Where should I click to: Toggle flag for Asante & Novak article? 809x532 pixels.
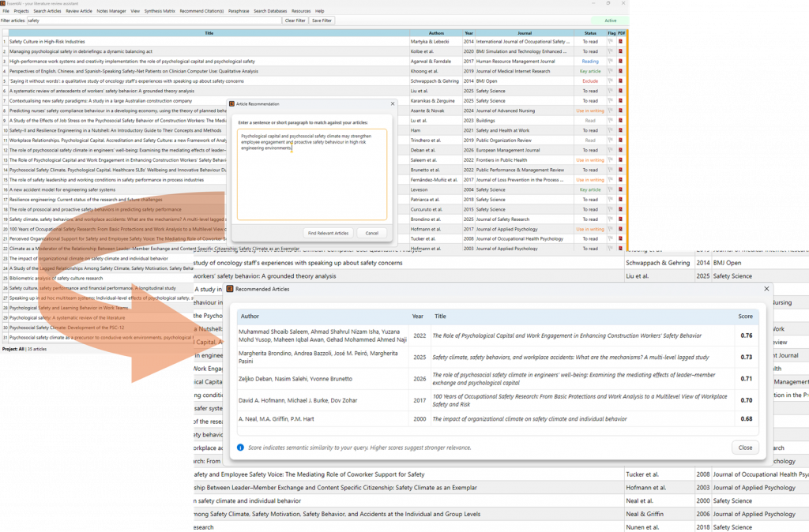click(x=611, y=111)
